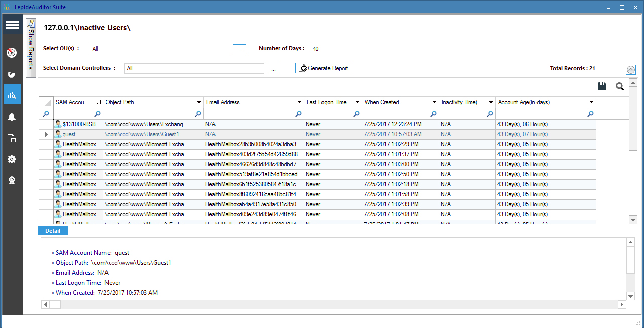Click the HealthMailbox403d2f75b54d42659d88 email cell
Screen dimensions: 644x328
click(x=254, y=154)
